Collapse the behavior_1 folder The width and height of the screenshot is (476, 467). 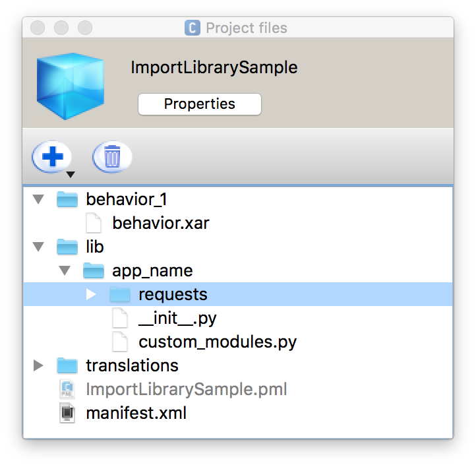click(38, 199)
